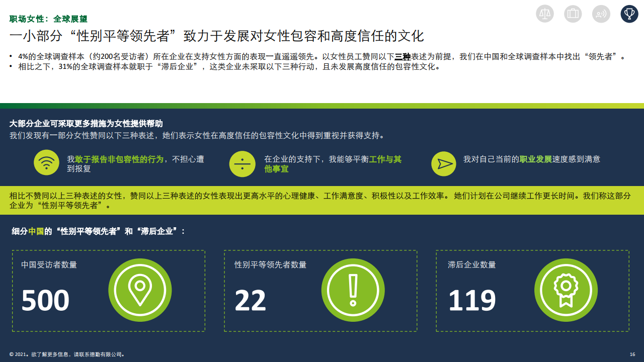
Task: Click the location pin circle icon
Action: tap(140, 290)
